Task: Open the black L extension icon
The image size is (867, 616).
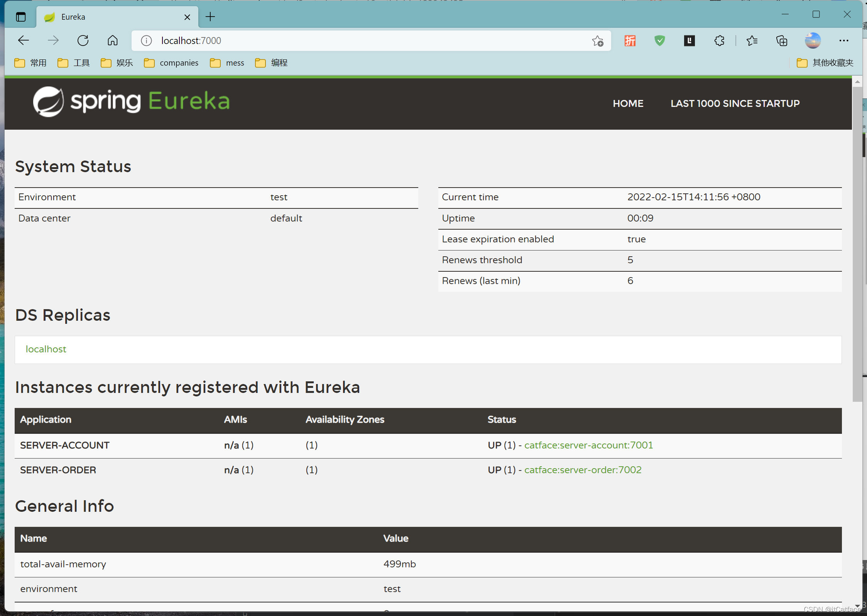Action: click(x=690, y=41)
